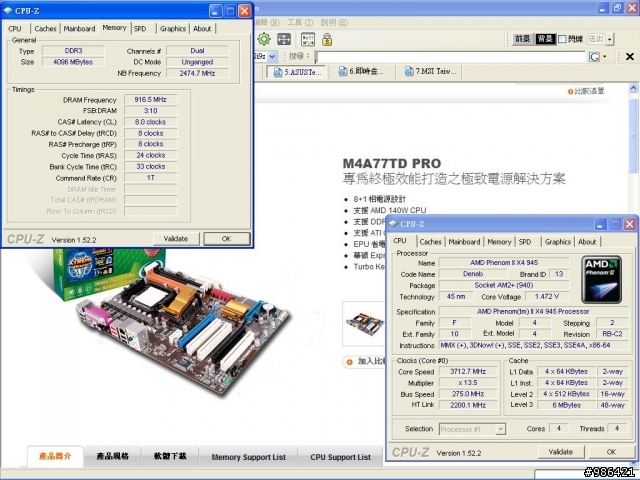The width and height of the screenshot is (640, 480).
Task: Open Memory tab in lower CPU-Z window
Action: point(499,242)
